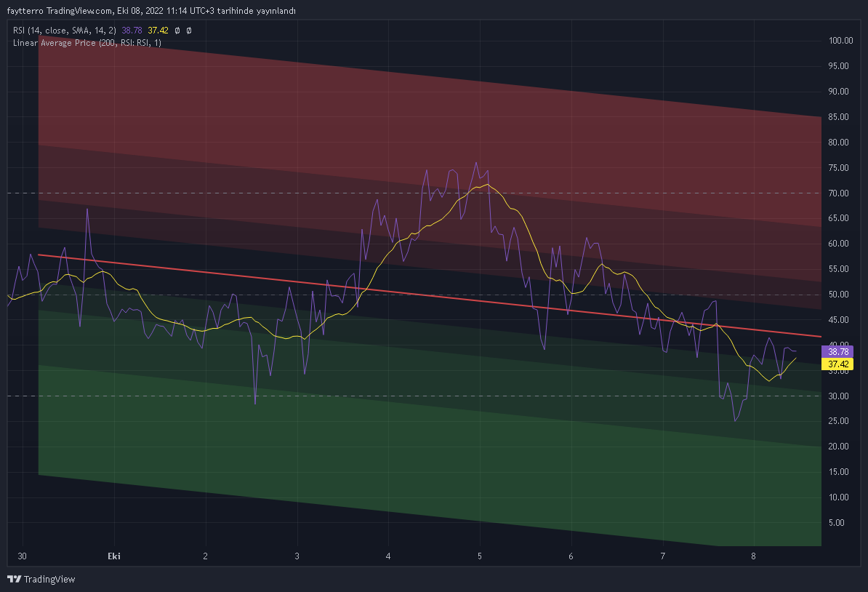Click the 70.00 level on the price scale
The width and height of the screenshot is (868, 592).
(x=838, y=193)
